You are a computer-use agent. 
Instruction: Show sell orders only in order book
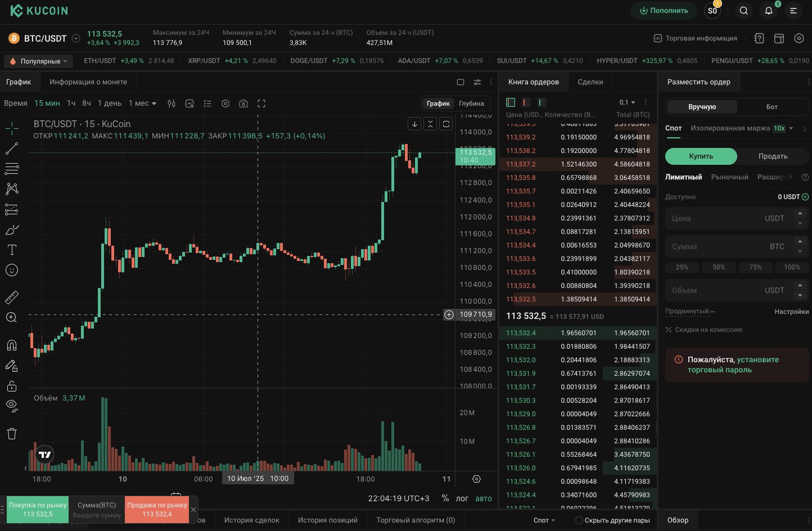click(526, 102)
